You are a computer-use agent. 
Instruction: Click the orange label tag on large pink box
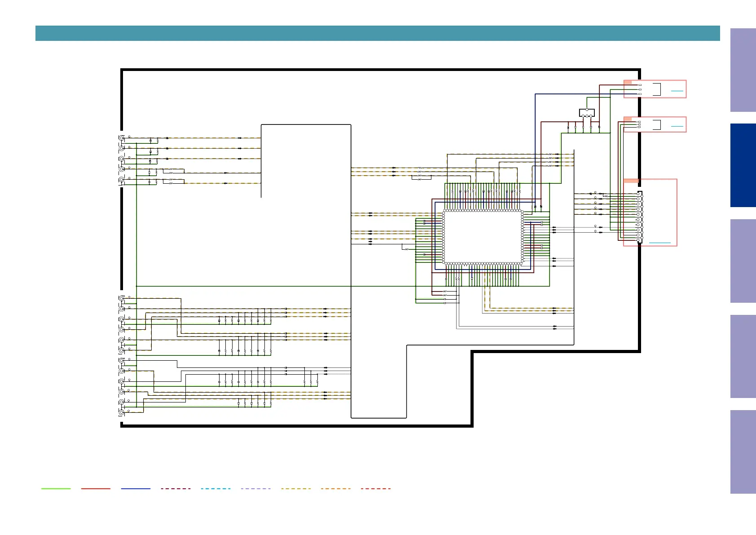[x=631, y=181]
